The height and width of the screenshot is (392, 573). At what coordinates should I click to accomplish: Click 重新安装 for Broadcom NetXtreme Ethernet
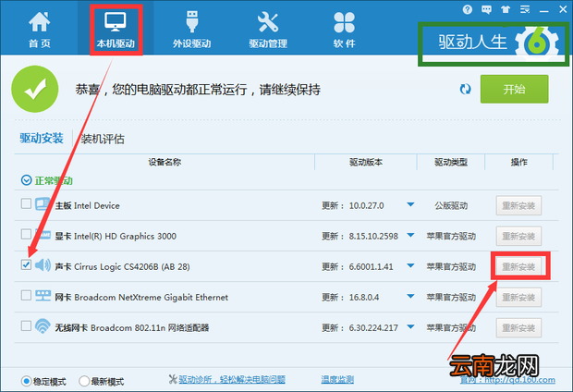518,297
